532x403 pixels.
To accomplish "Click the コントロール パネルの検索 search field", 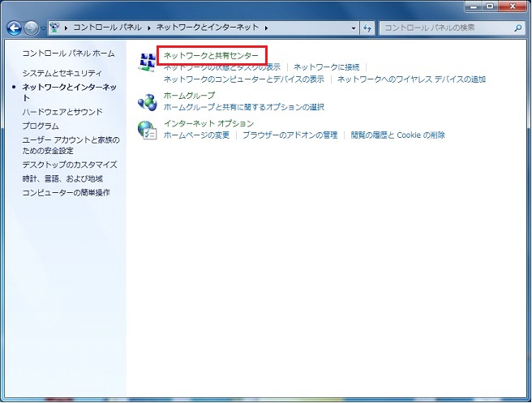I will click(444, 28).
